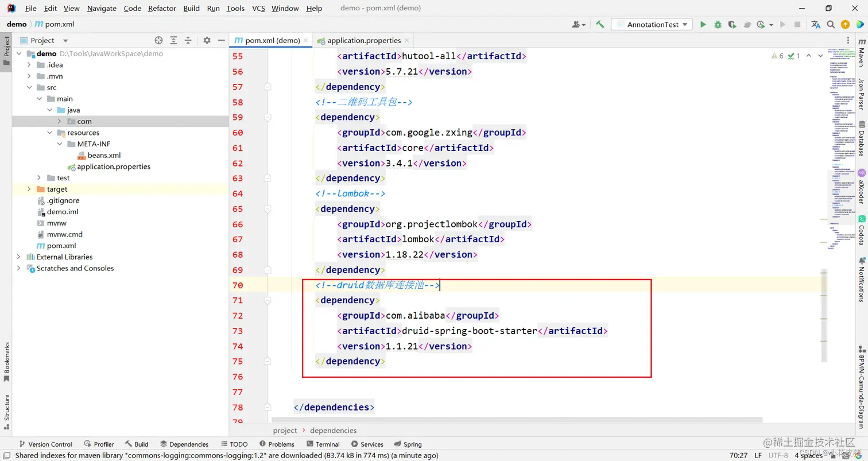Expand the com package
Screen dimensions: 868x461
(59, 121)
